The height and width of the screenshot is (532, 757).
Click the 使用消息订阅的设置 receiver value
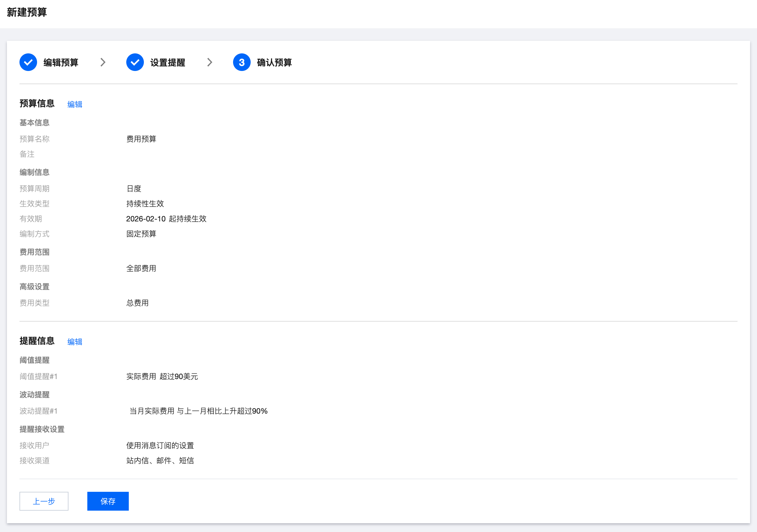point(160,446)
